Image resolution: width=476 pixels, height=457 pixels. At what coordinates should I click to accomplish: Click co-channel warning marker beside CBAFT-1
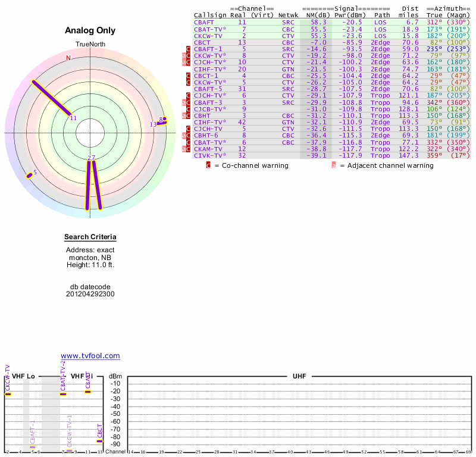189,49
